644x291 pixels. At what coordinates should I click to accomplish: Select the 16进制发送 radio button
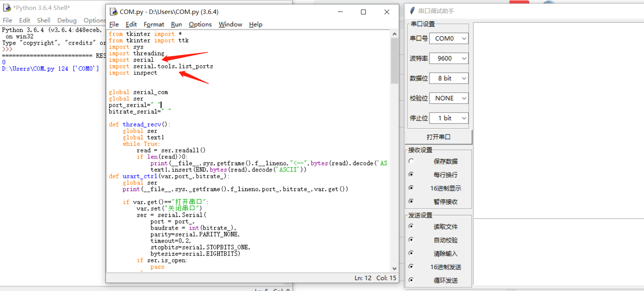[411, 267]
